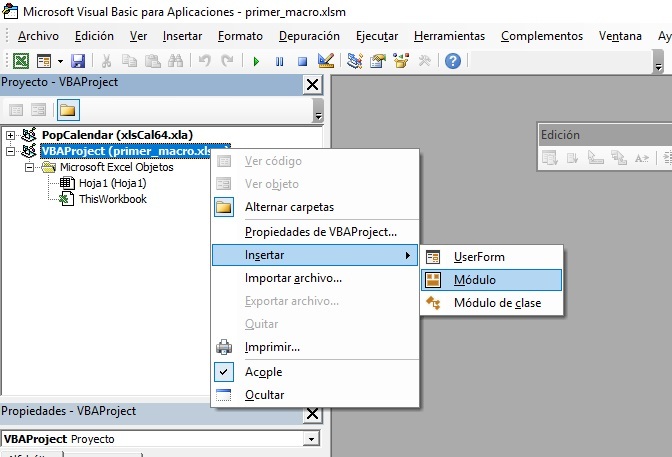Open project panel toolbar options arrow
This screenshot has width=672, height=457.
[318, 111]
